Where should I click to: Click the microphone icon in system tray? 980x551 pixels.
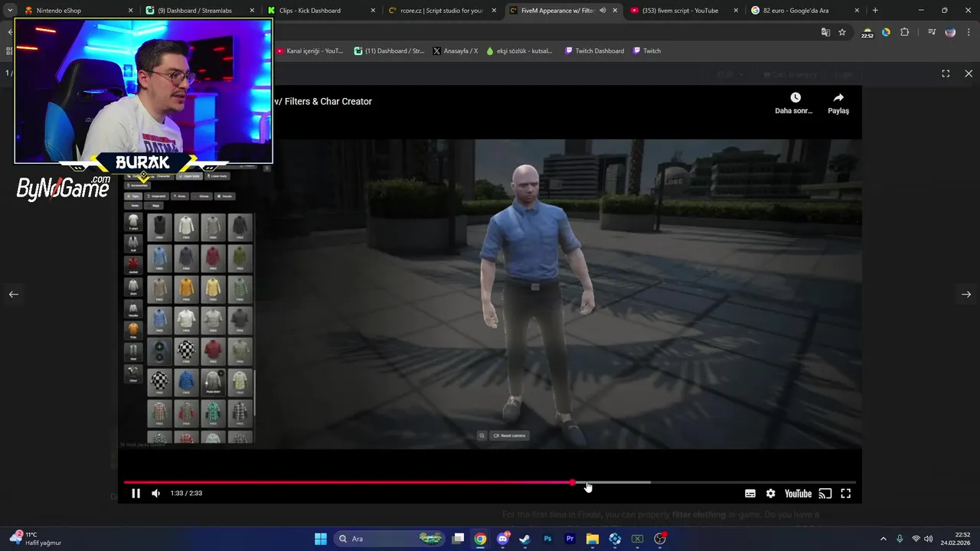pyautogui.click(x=900, y=539)
